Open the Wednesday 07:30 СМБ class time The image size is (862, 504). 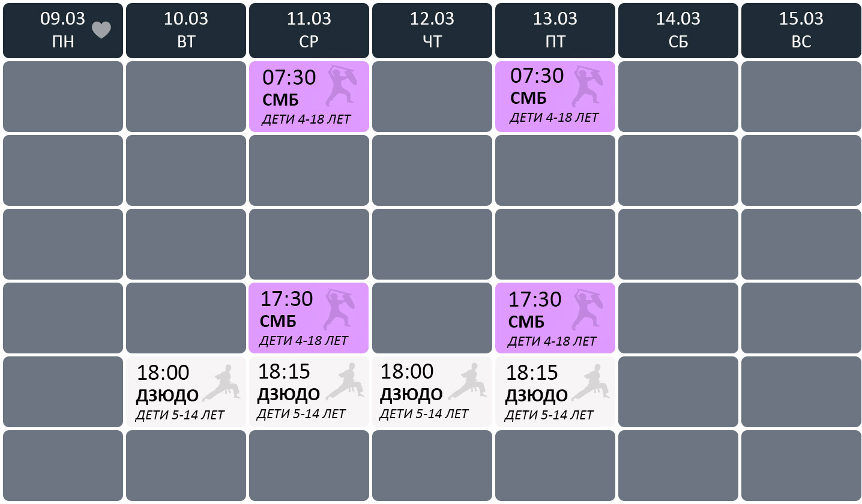coord(289,78)
